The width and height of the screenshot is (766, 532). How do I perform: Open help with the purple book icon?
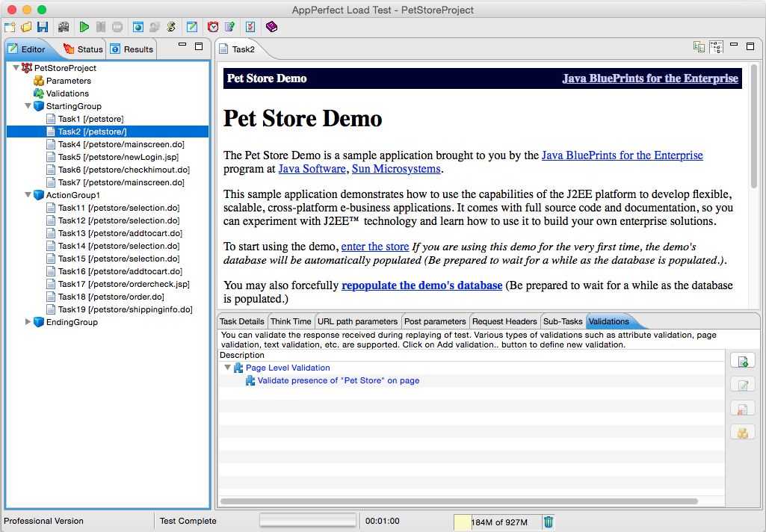pyautogui.click(x=271, y=27)
